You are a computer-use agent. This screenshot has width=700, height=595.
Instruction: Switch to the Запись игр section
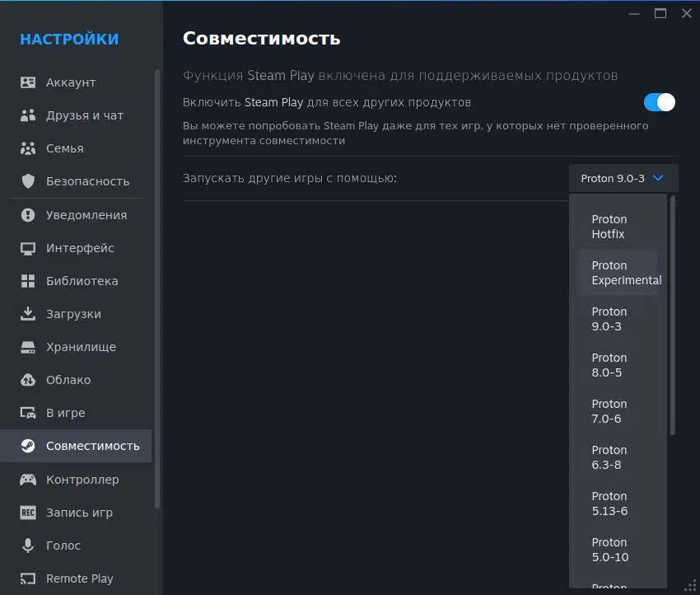79,513
